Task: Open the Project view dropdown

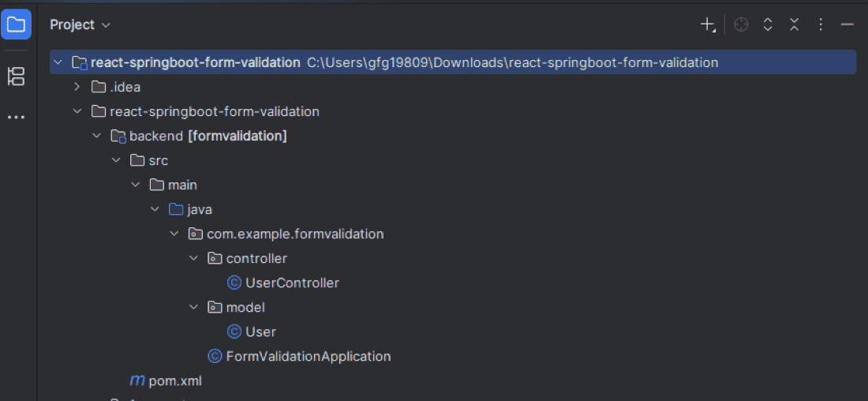Action: pos(80,25)
